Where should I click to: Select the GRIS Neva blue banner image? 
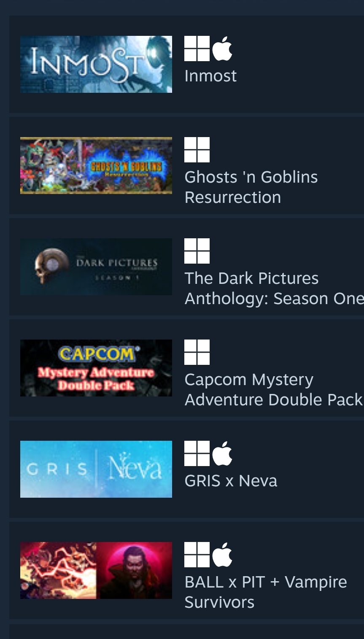96,469
